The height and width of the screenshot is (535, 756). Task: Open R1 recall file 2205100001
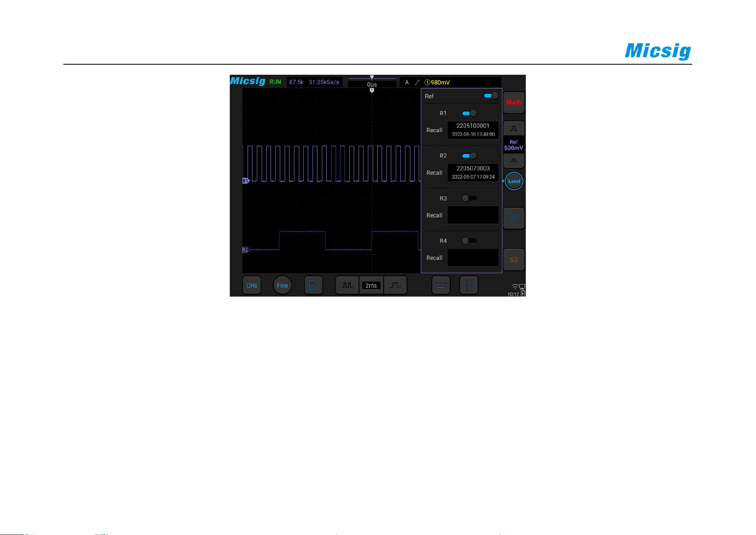tap(473, 130)
